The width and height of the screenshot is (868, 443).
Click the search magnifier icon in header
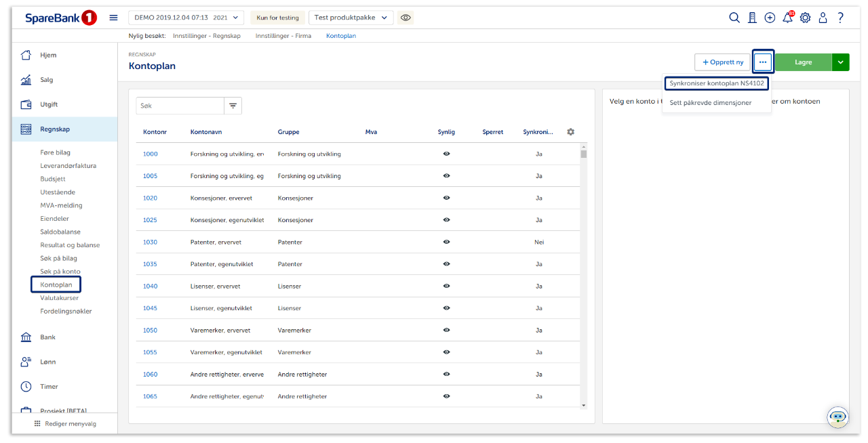(x=734, y=18)
